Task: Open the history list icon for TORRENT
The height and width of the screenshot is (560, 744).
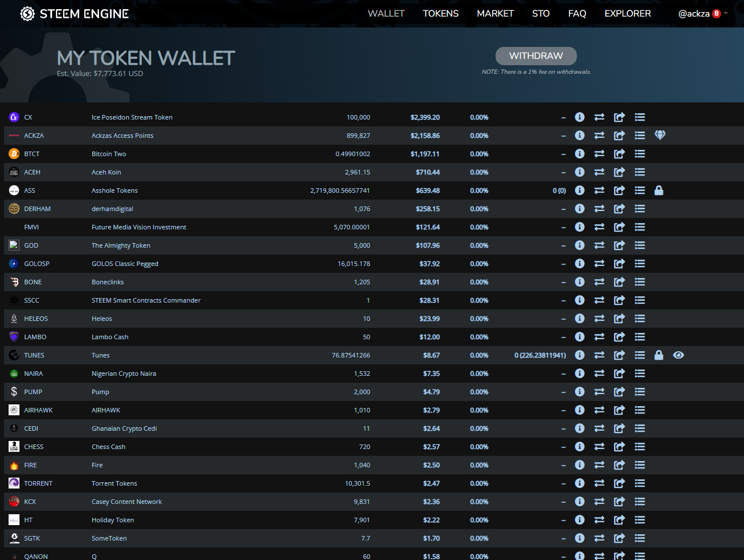Action: pyautogui.click(x=640, y=483)
